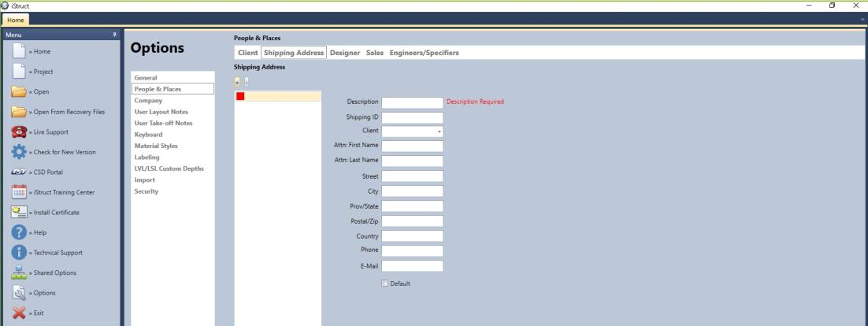Image resolution: width=868 pixels, height=326 pixels.
Task: Click the Shared Options menu text
Action: [x=55, y=272]
